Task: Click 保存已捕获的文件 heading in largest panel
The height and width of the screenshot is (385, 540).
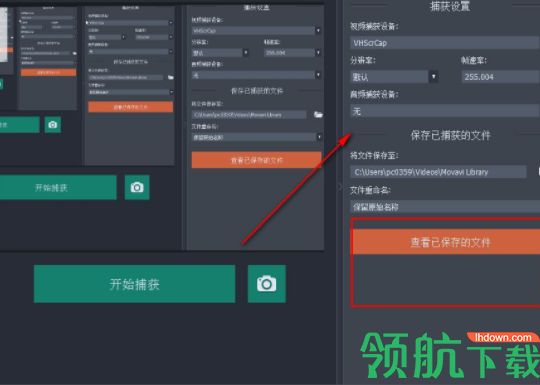Action: click(450, 135)
